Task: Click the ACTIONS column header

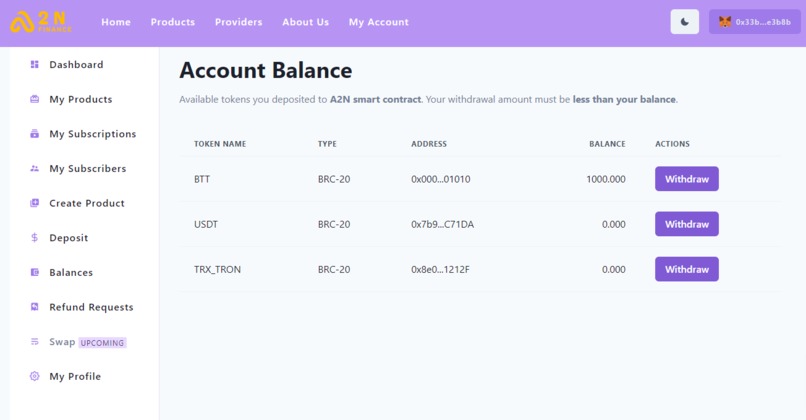Action: tap(672, 144)
